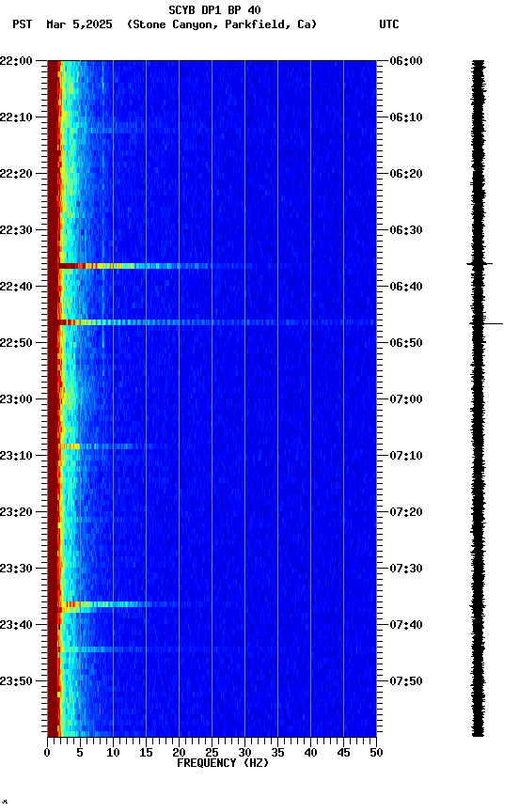The height and width of the screenshot is (812, 519).
Task: Click the 07:20 UTC time label
Action: tap(406, 512)
